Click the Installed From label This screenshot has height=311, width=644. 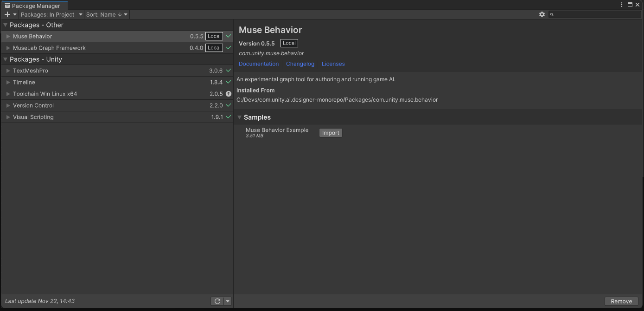click(x=255, y=91)
